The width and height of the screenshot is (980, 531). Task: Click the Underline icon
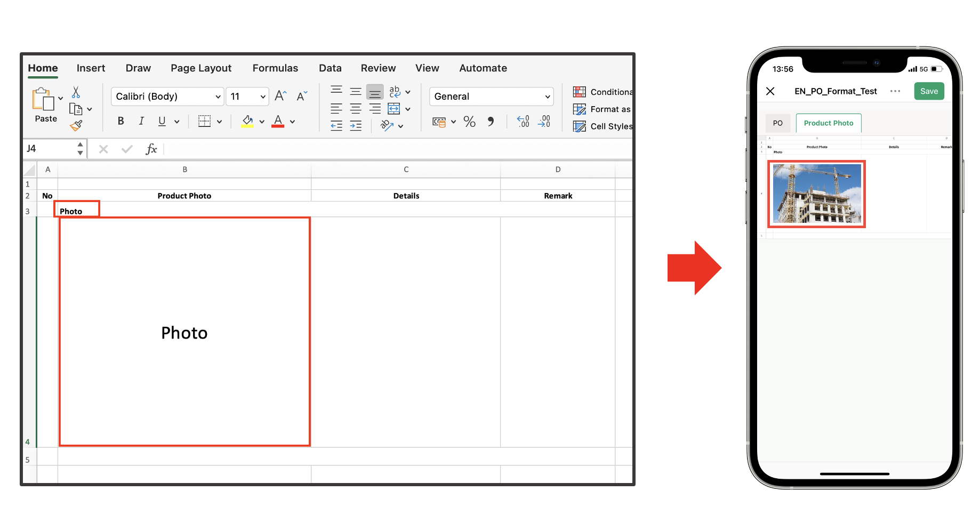pos(161,121)
